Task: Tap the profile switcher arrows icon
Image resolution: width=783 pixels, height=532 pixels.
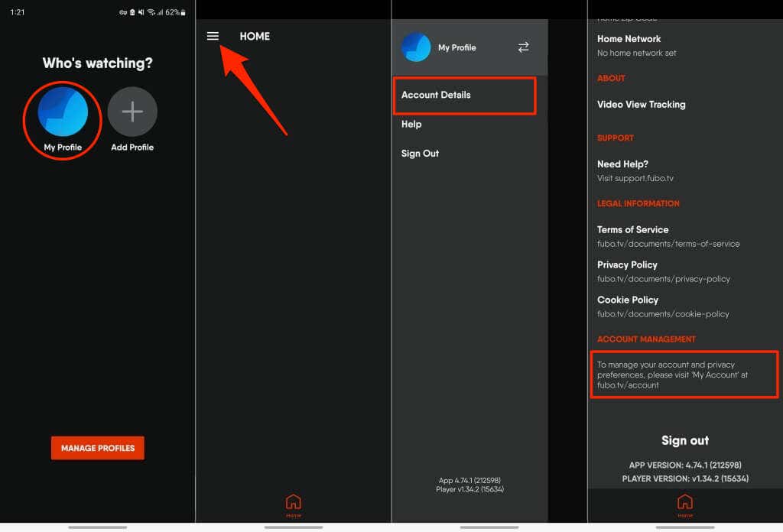Action: 523,47
